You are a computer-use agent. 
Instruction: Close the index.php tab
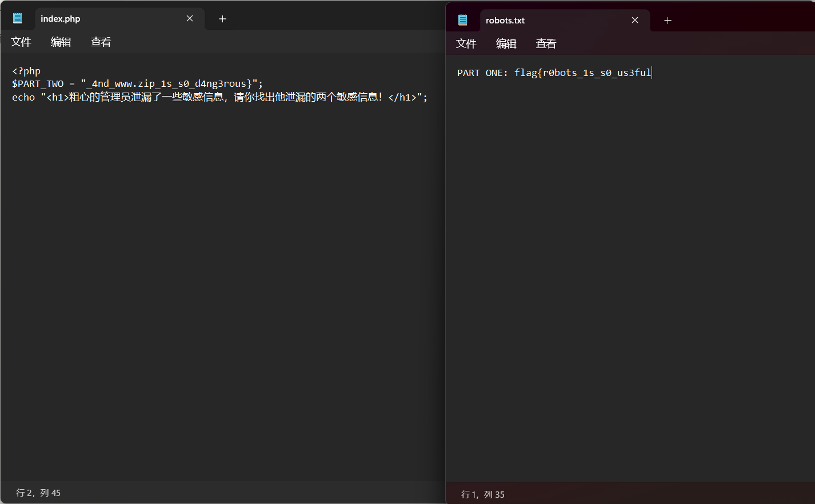click(190, 18)
